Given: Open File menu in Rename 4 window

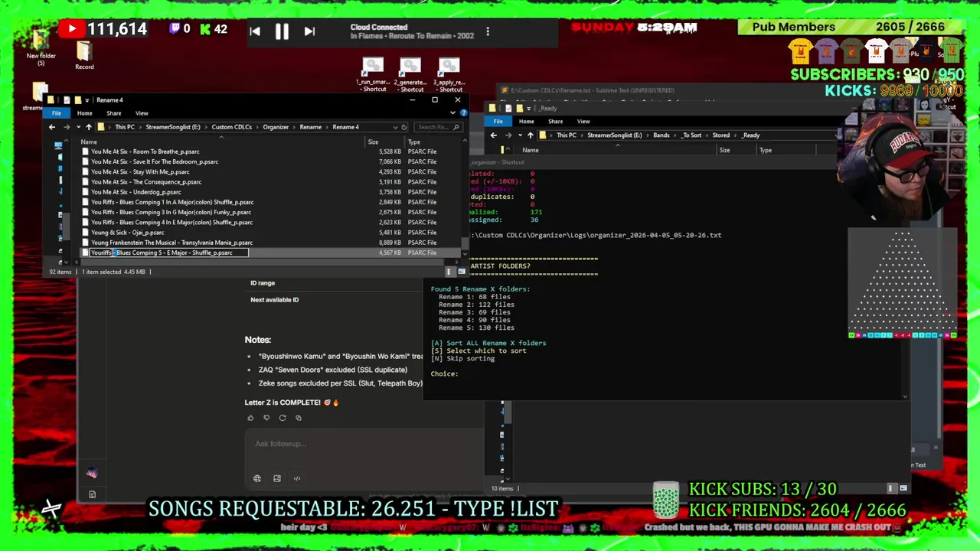Looking at the screenshot, I should tap(57, 113).
